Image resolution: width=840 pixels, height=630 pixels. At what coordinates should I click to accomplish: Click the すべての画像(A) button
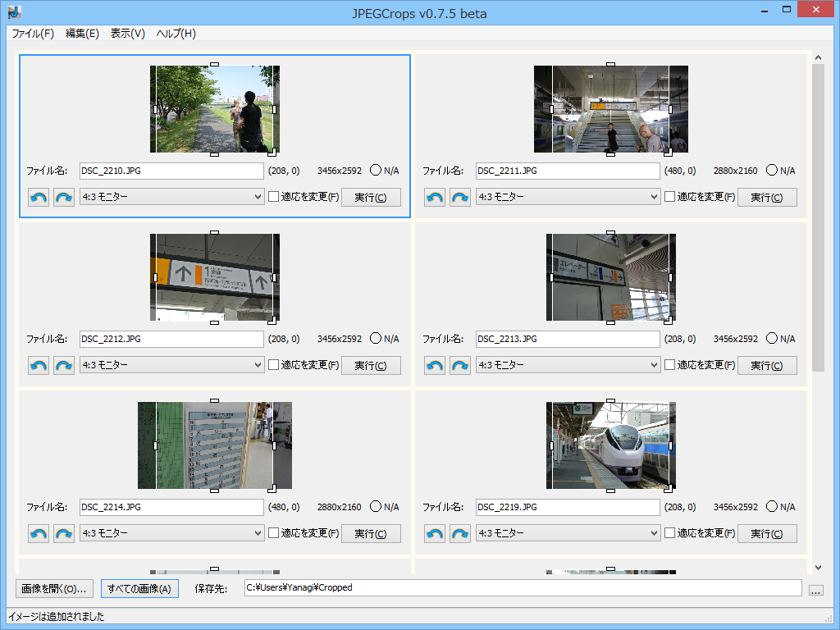pyautogui.click(x=139, y=589)
